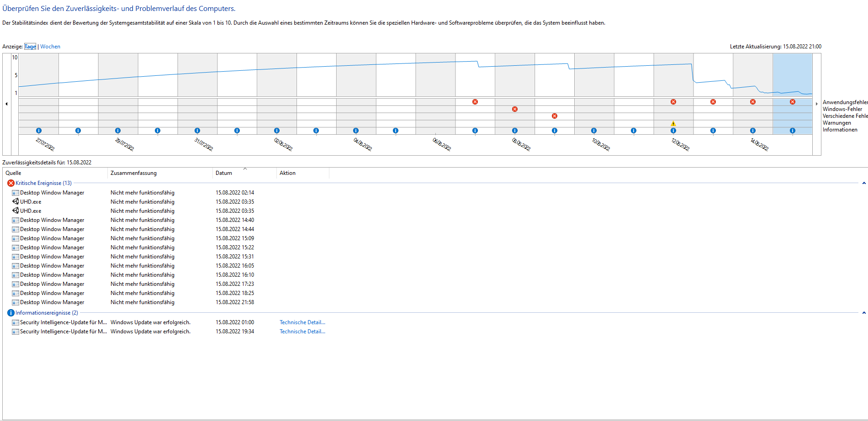Click the information icon for 03.08.2022
This screenshot has height=421, width=868.
pyautogui.click(x=316, y=131)
